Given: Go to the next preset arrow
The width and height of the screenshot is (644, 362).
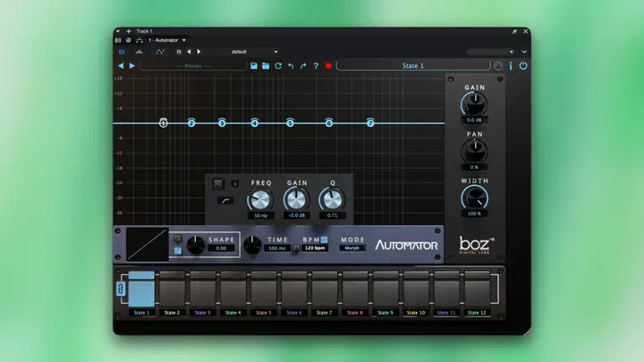Looking at the screenshot, I should [131, 65].
